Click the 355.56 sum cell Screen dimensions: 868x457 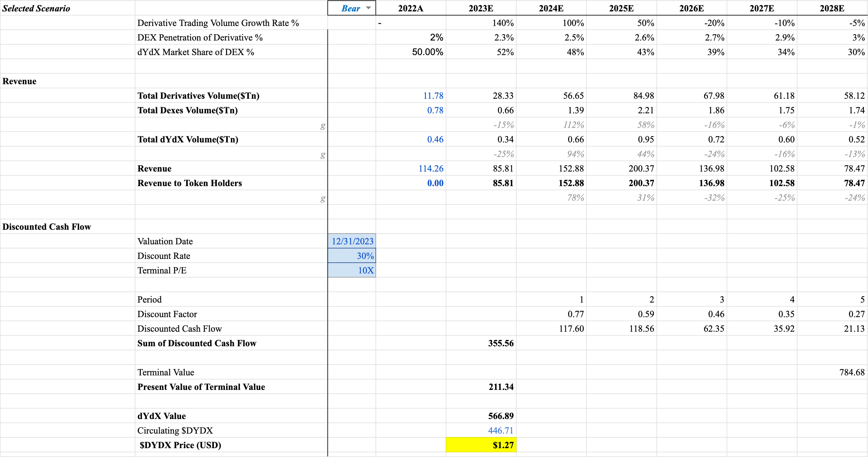[x=481, y=343]
